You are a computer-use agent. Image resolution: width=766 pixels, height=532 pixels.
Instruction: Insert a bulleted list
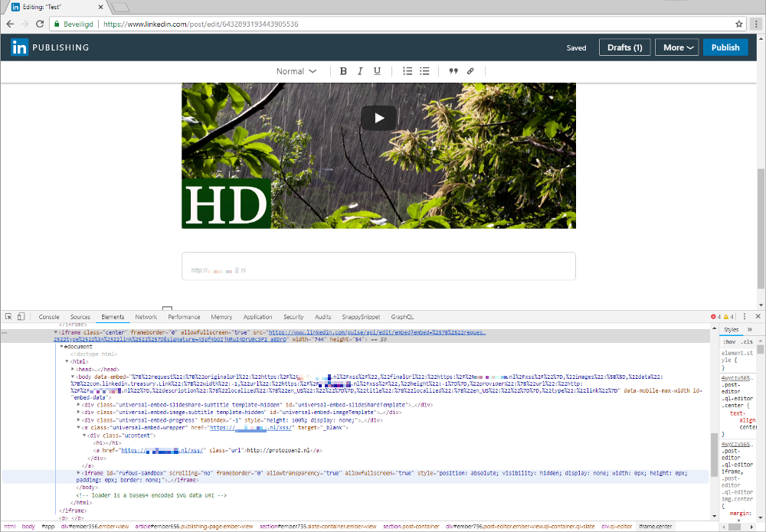pos(424,71)
